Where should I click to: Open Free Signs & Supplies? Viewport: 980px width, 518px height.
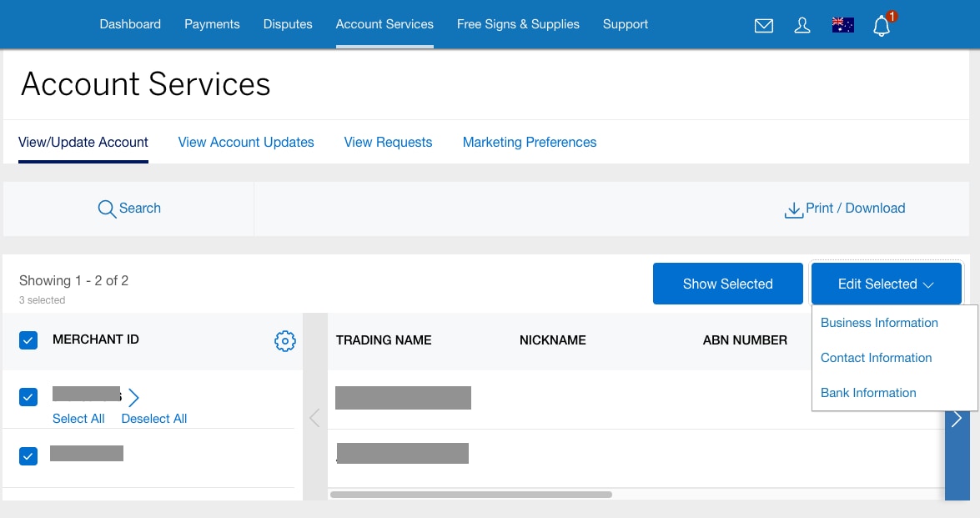pyautogui.click(x=518, y=24)
